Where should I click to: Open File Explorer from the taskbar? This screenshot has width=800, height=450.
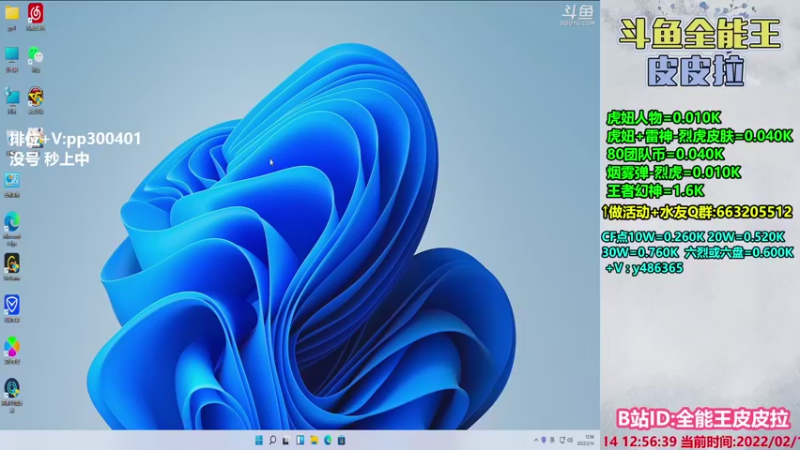pyautogui.click(x=314, y=440)
